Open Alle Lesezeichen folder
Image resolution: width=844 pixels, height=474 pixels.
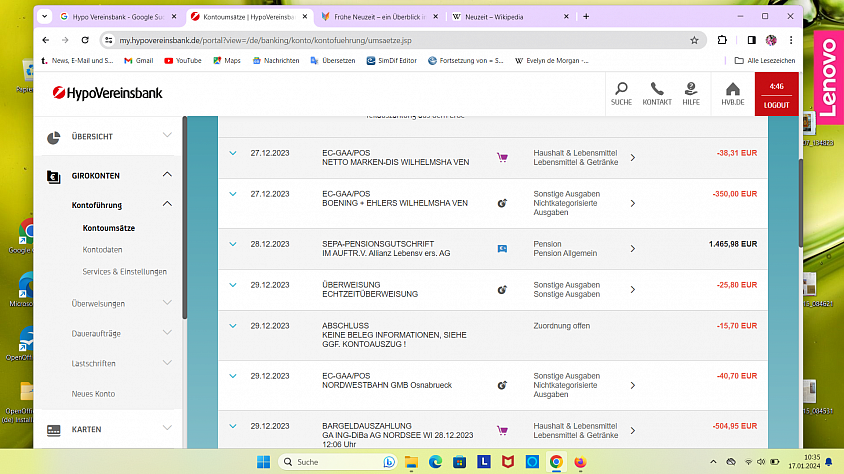pos(765,61)
